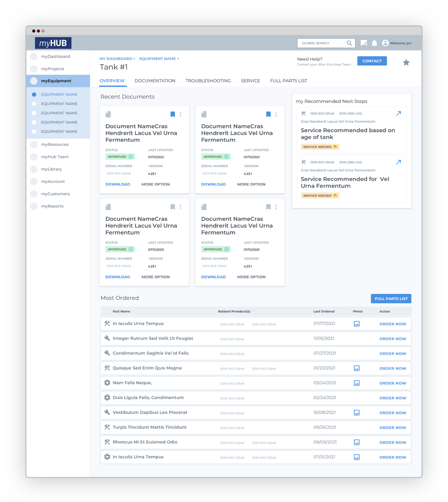Toggle bookmark on second top-row document card
448x502 pixels.
coord(268,114)
